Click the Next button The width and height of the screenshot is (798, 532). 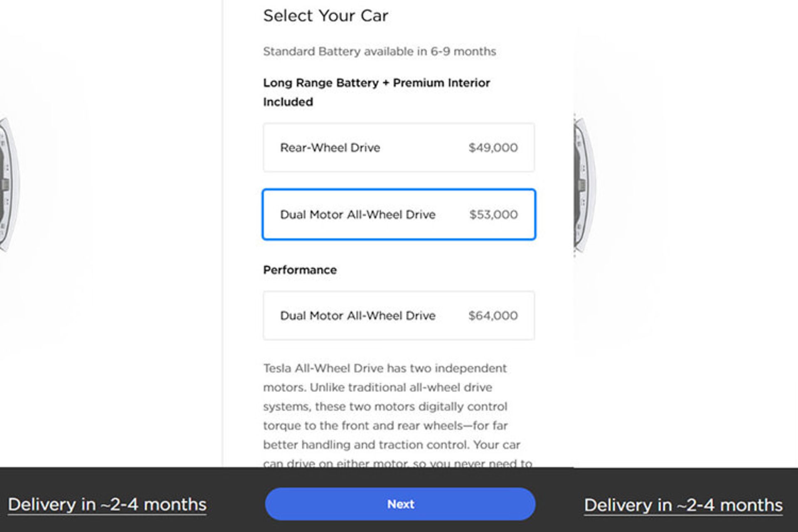399,504
